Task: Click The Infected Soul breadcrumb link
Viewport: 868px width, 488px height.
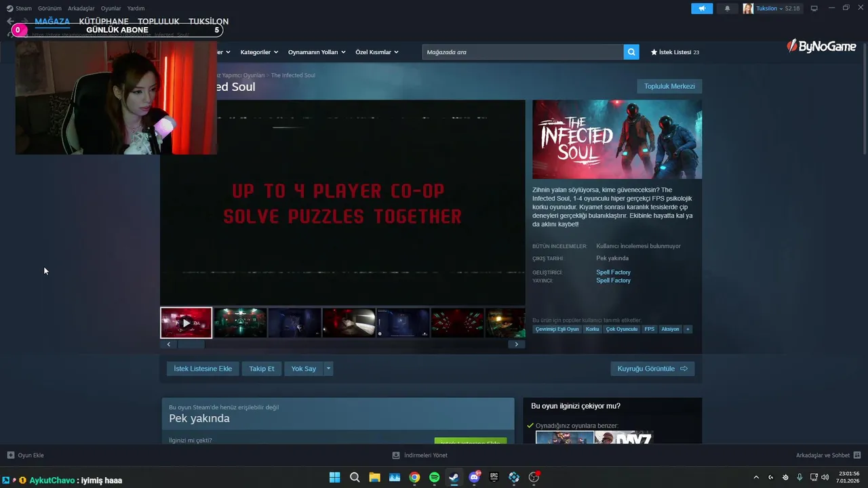Action: point(293,75)
